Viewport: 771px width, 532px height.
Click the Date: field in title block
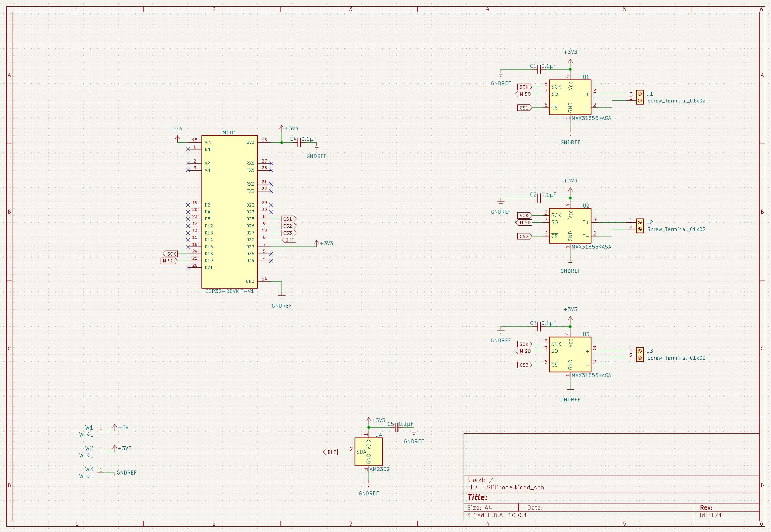(535, 507)
